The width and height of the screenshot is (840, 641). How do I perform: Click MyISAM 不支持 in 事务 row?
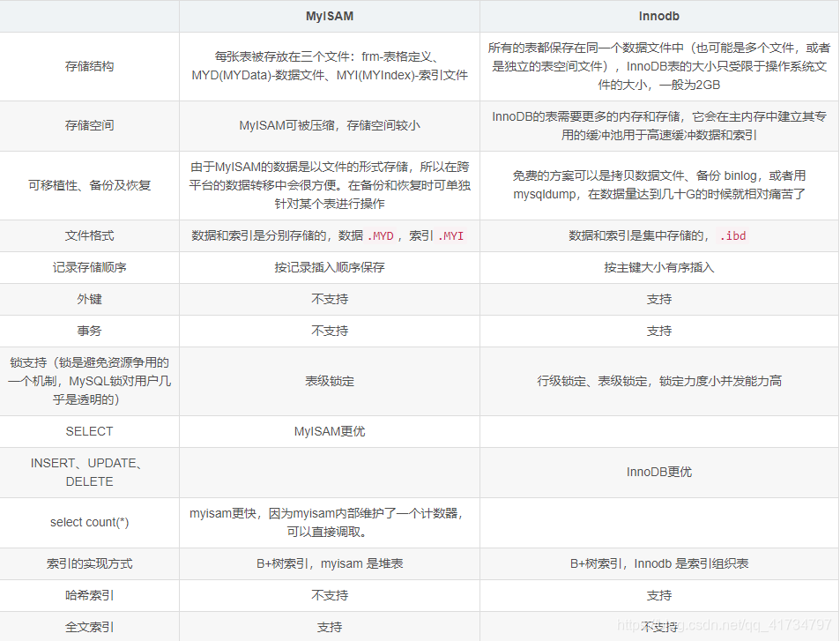(330, 331)
